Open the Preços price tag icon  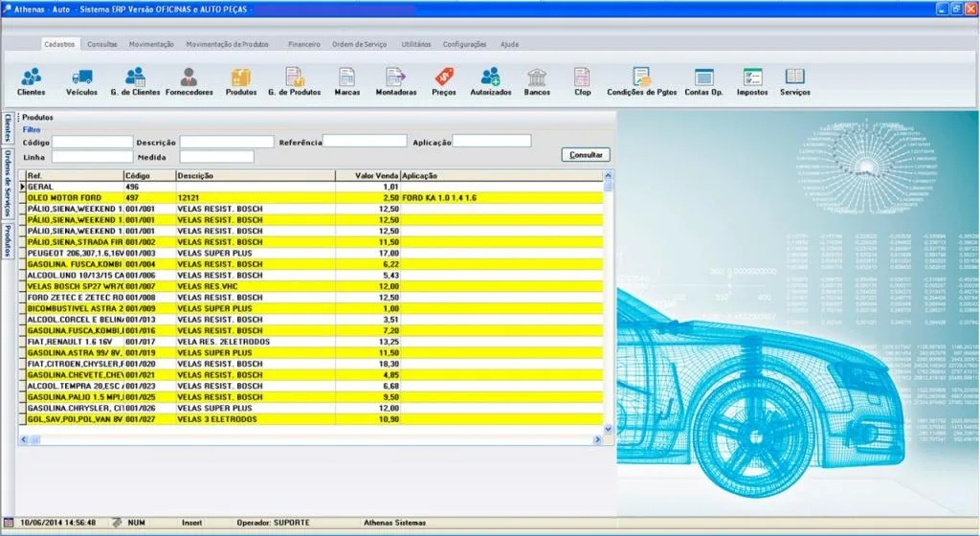pos(444,78)
